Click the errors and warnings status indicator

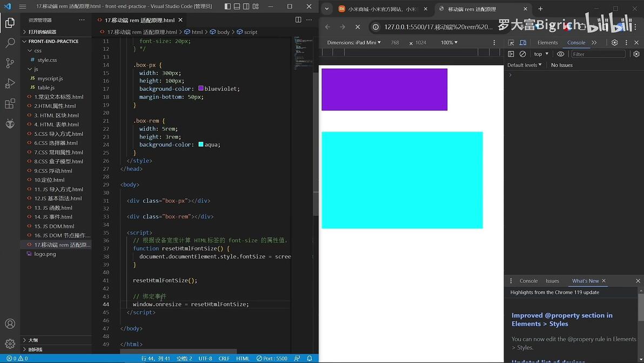click(x=17, y=359)
